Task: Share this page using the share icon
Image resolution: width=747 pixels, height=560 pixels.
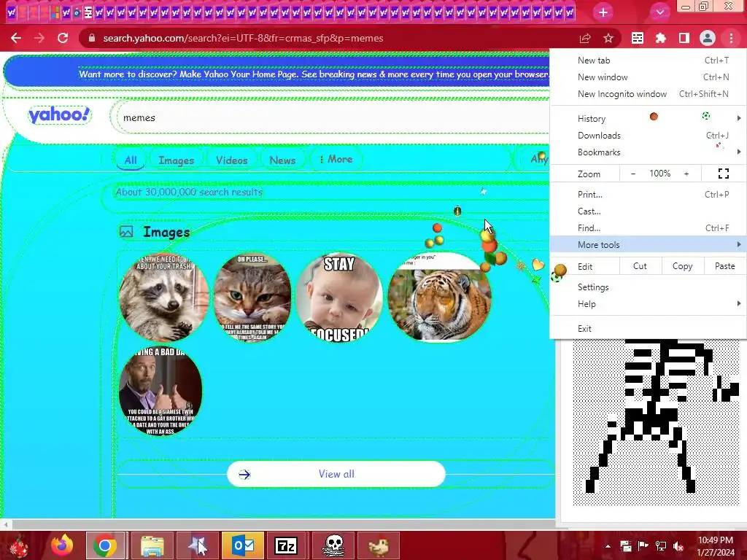Action: click(585, 38)
